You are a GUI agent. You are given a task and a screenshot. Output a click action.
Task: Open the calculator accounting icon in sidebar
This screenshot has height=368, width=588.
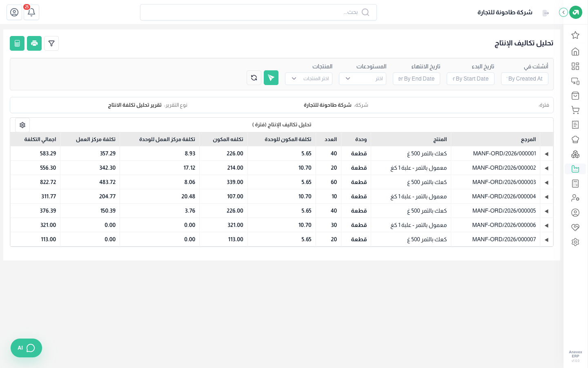point(575,184)
